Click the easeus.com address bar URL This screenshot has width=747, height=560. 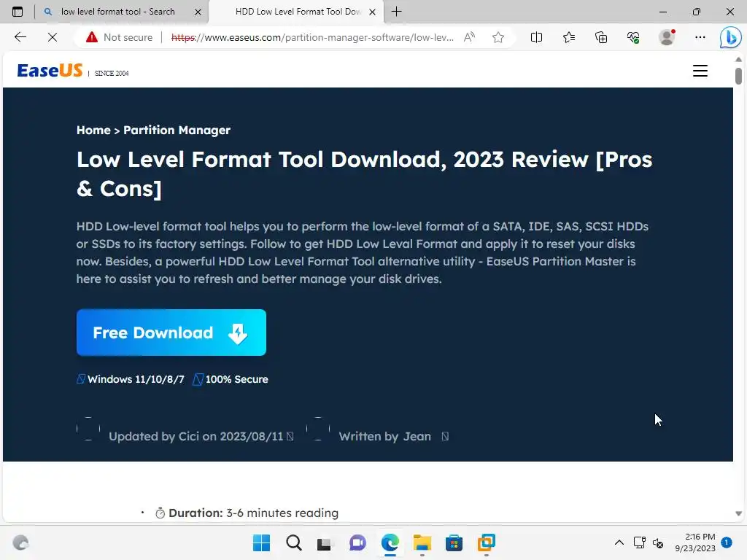tap(312, 37)
